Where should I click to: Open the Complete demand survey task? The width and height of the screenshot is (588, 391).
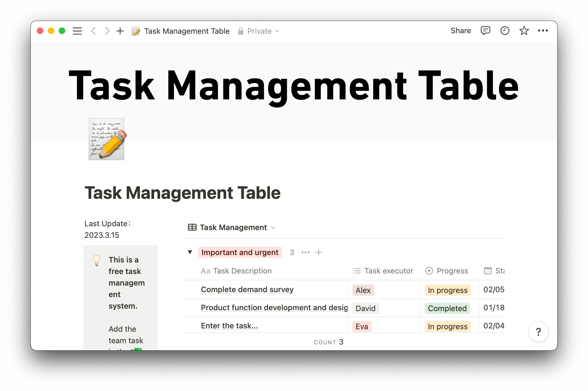(x=247, y=289)
